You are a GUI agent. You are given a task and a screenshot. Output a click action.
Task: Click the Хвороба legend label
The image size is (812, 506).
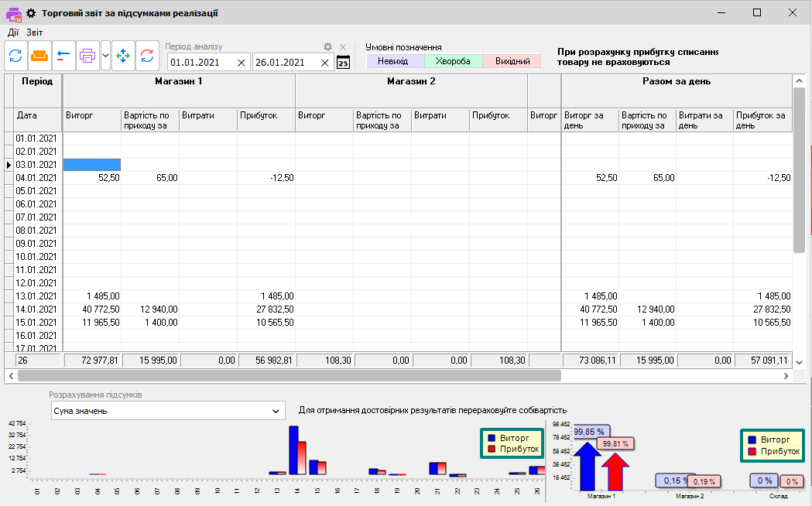pos(453,61)
